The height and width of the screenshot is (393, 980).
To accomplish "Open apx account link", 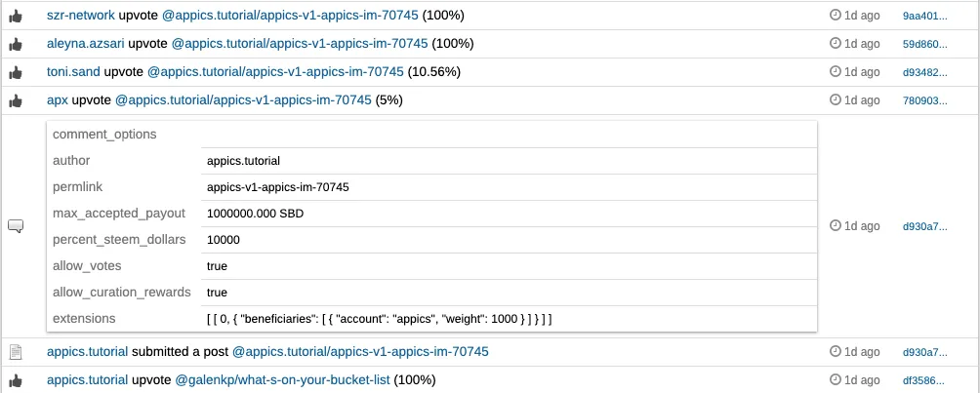I will (x=58, y=100).
